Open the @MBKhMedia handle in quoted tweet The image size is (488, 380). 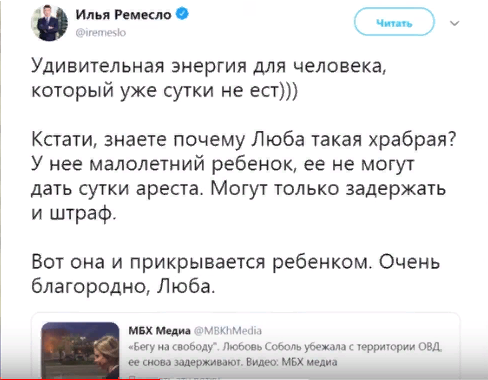pos(227,331)
